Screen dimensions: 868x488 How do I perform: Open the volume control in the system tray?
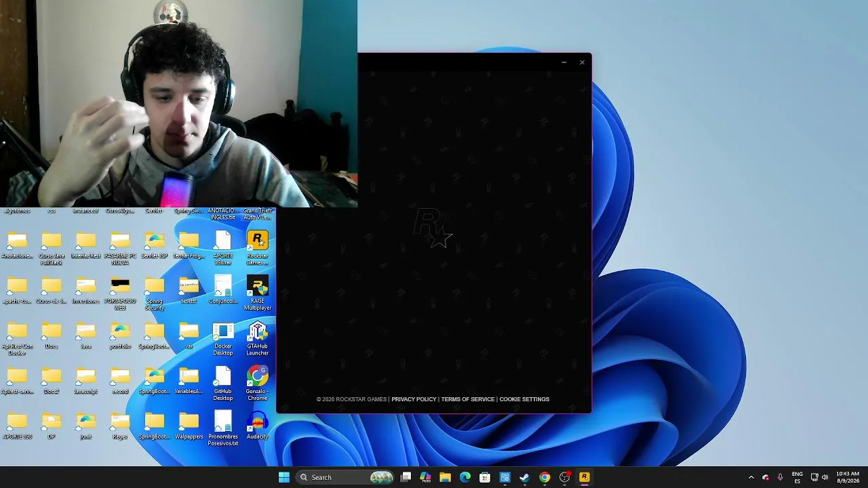click(x=825, y=477)
